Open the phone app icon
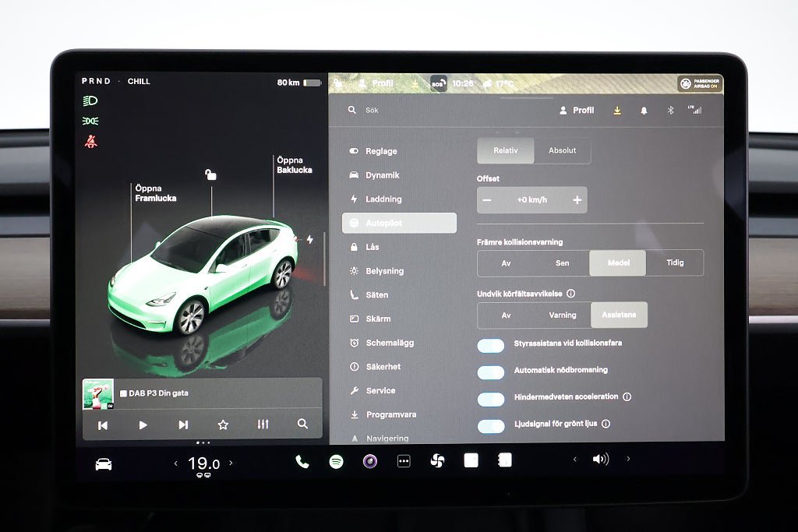The width and height of the screenshot is (798, 532). tap(302, 461)
